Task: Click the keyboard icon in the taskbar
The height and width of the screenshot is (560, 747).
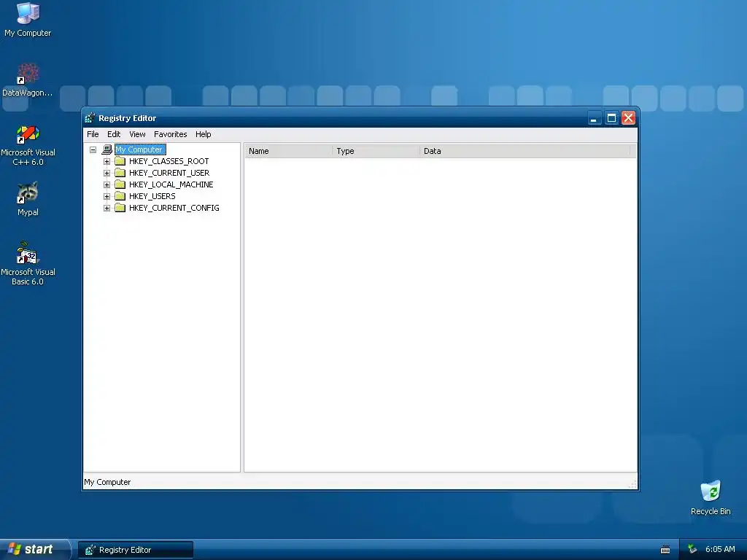Action: pyautogui.click(x=665, y=550)
